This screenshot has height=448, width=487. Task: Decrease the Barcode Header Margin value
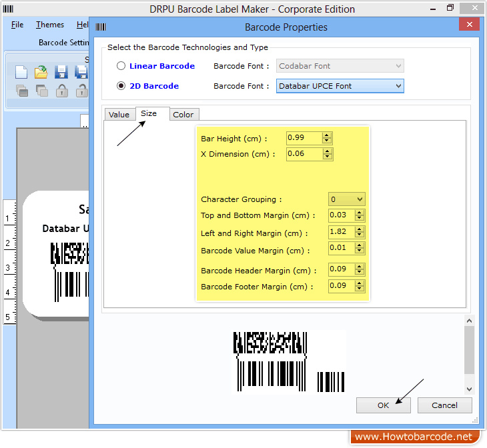[360, 271]
